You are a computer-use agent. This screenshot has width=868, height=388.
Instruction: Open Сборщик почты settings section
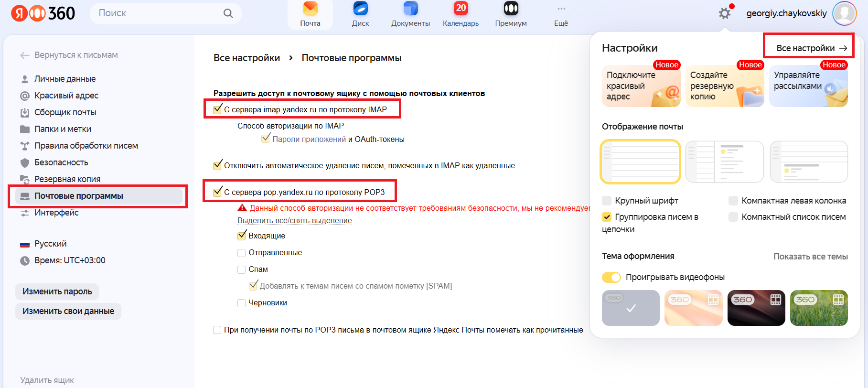coord(65,112)
